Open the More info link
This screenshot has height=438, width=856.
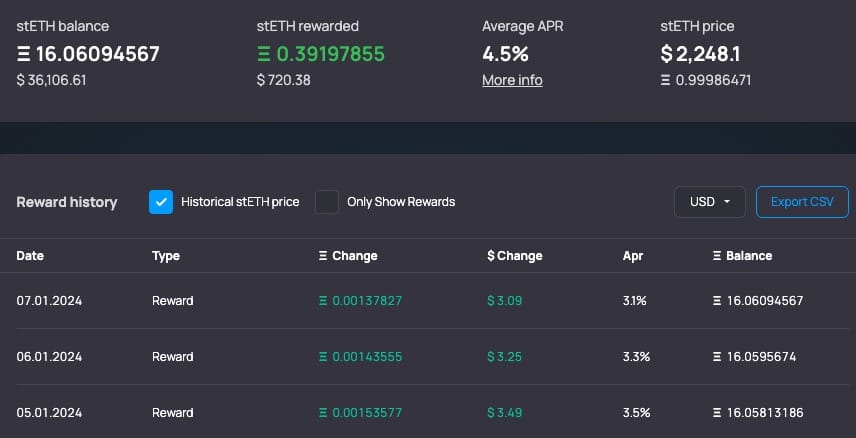point(512,80)
